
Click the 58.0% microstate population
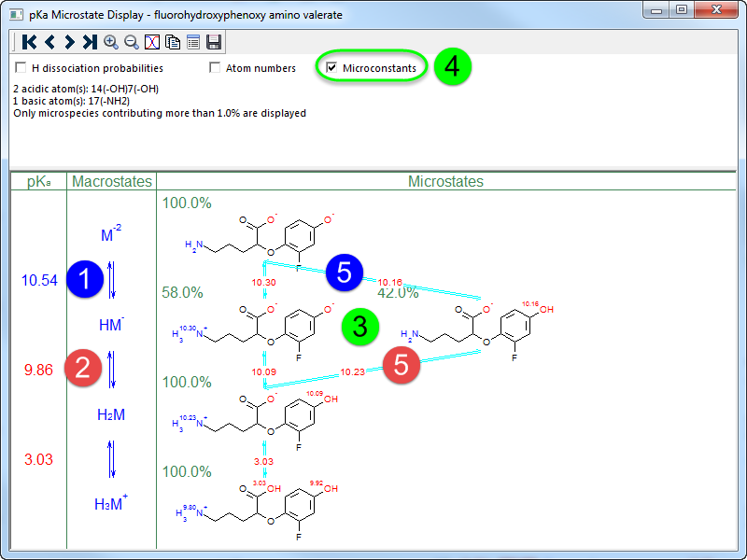pos(182,292)
